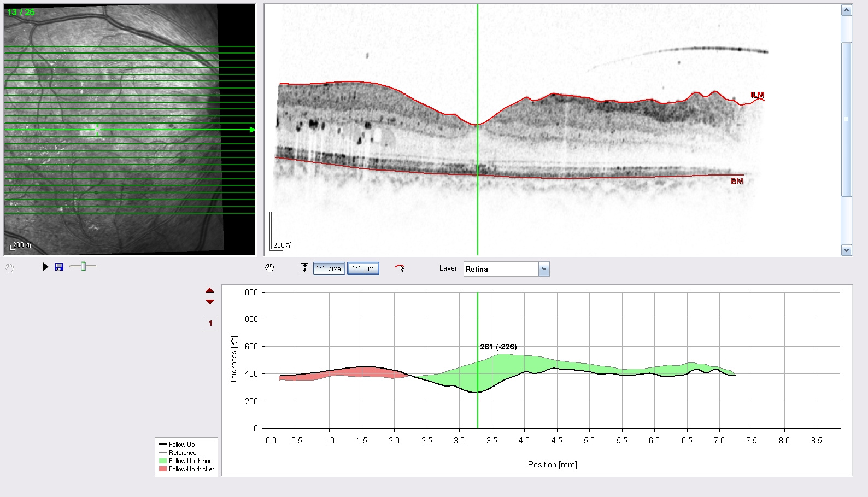Viewport: 868px width, 497px height.
Task: Click the blue floppy disk save icon
Action: click(59, 267)
